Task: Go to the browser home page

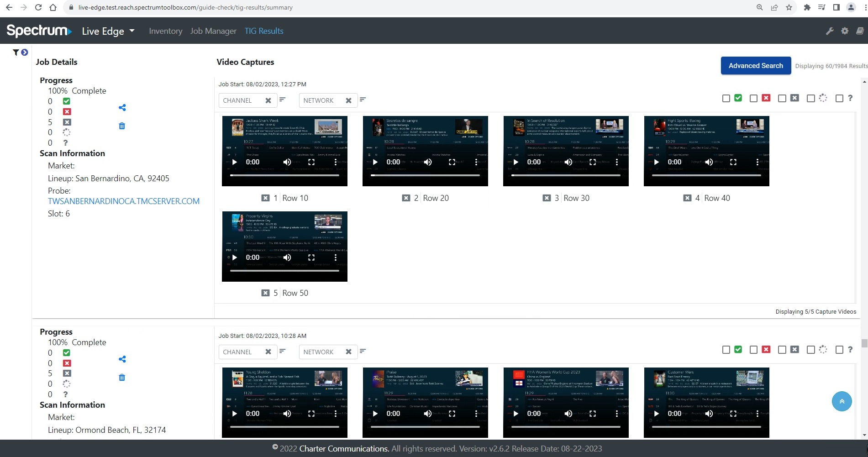Action: 53,7
